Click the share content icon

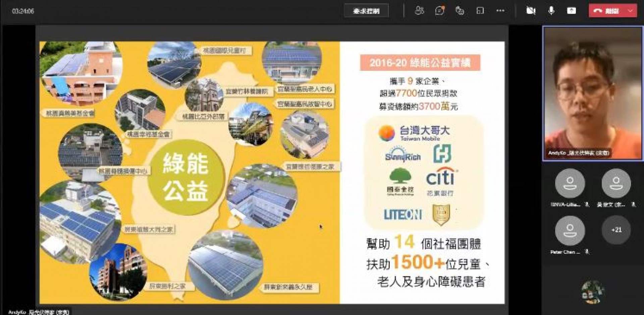[x=572, y=11]
